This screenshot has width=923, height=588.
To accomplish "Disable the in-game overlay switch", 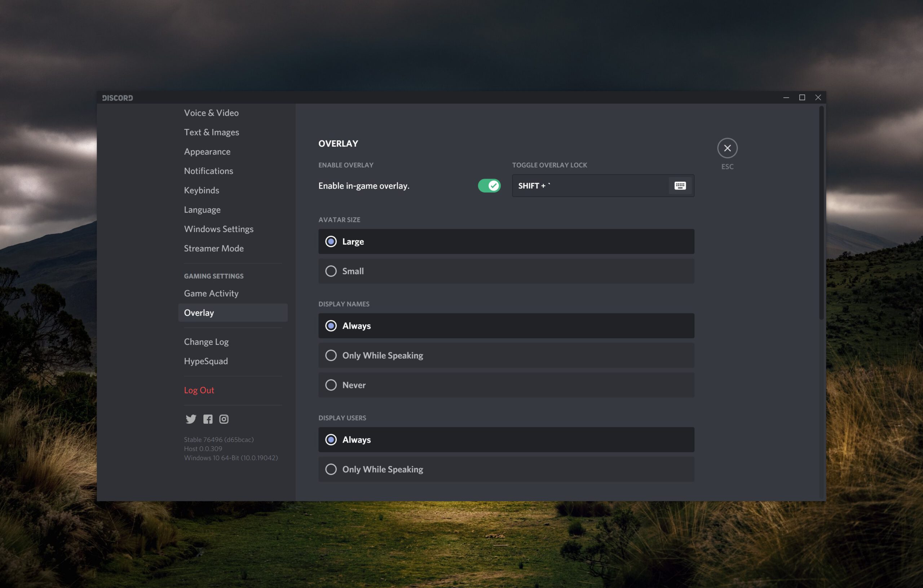I will [489, 186].
